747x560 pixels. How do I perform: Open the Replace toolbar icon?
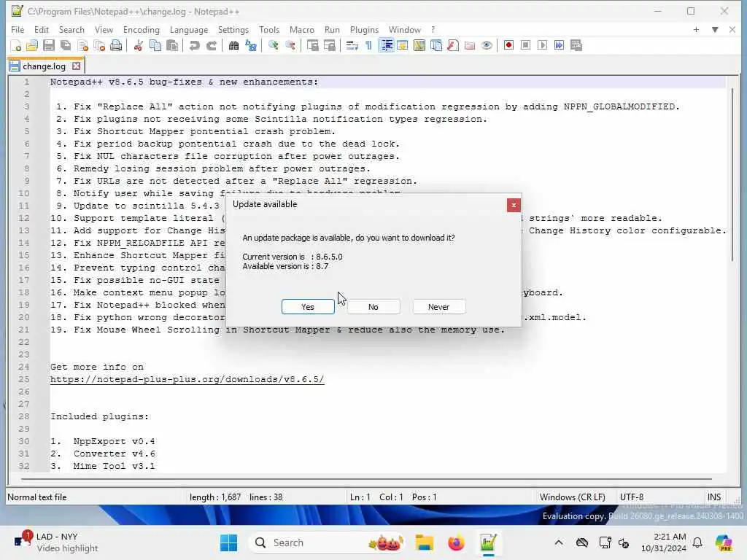tap(251, 46)
